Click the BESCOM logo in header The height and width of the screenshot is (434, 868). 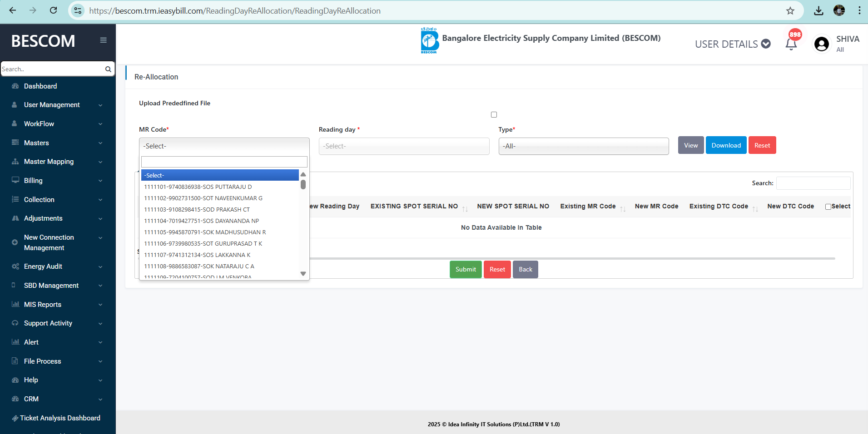pos(430,40)
